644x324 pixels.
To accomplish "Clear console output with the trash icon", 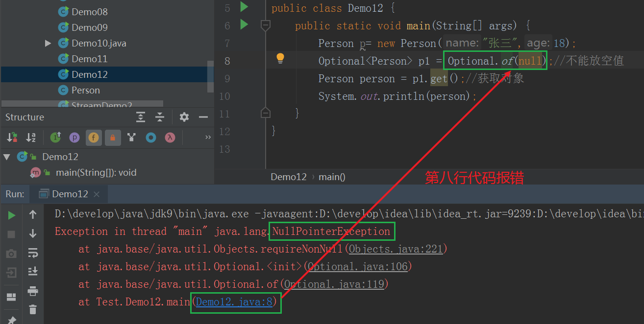I will tap(33, 309).
